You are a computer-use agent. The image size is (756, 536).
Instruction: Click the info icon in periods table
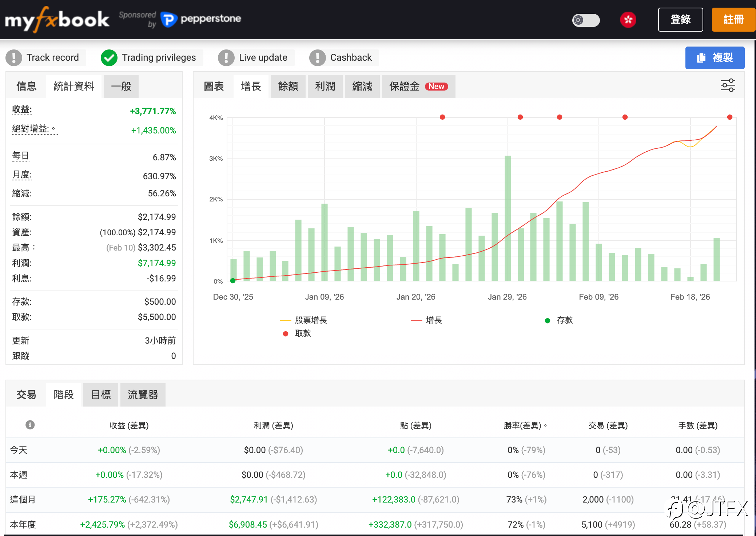point(30,425)
